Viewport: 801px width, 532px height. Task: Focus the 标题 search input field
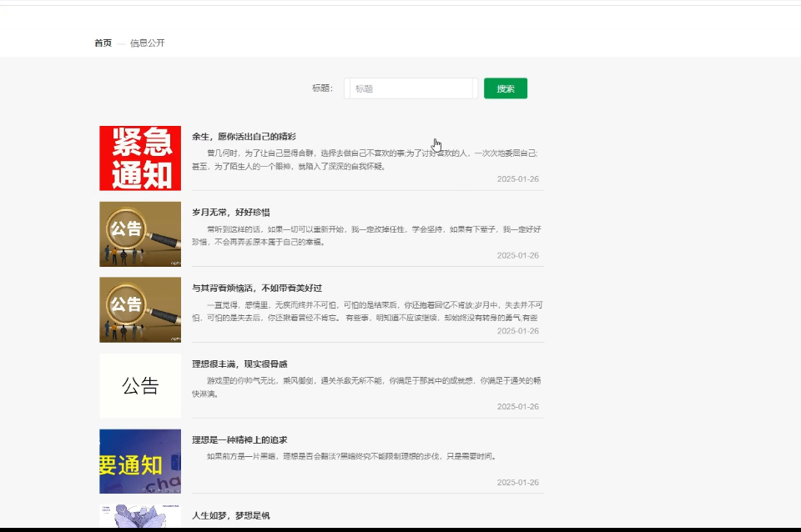[x=411, y=88]
